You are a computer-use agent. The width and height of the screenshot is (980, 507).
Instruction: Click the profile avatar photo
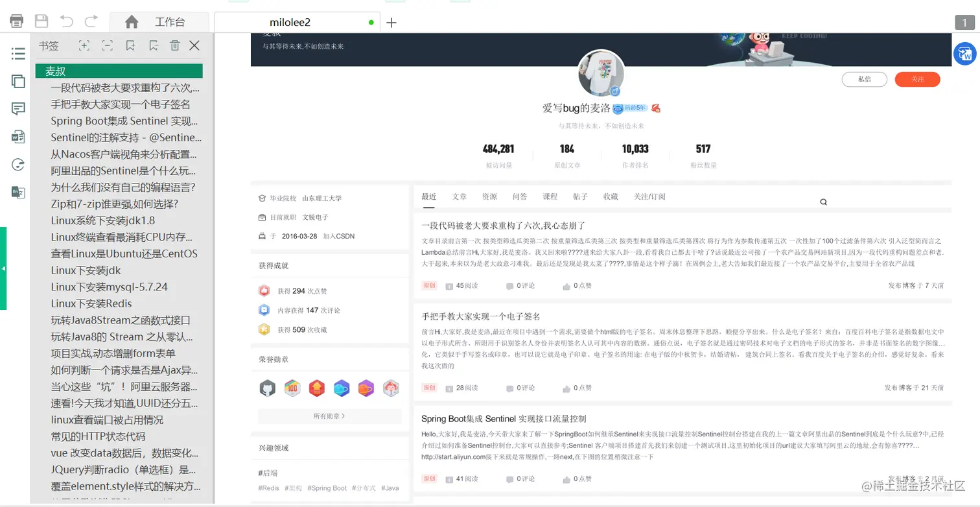point(601,73)
